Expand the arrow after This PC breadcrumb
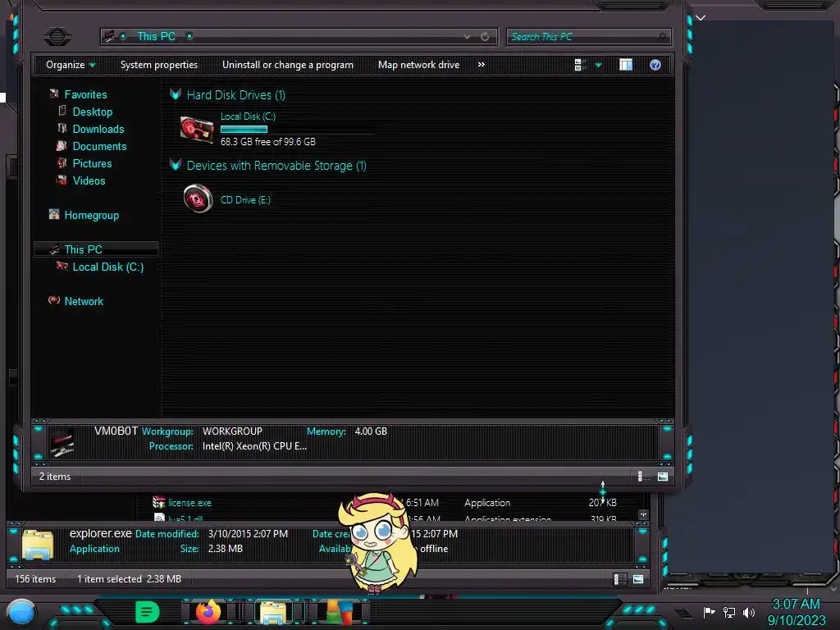This screenshot has width=840, height=630. pos(189,36)
